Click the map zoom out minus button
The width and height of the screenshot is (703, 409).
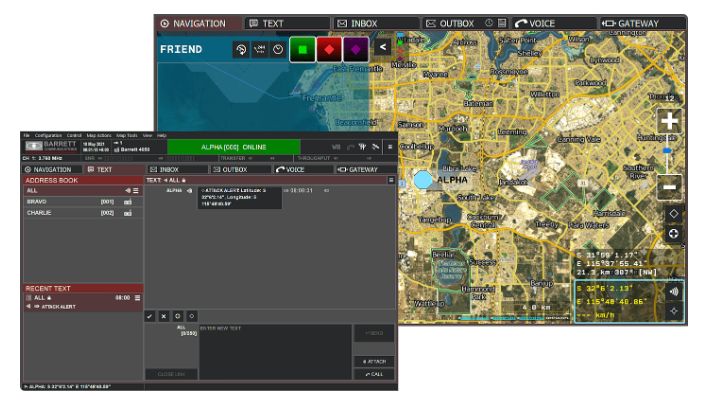(670, 186)
